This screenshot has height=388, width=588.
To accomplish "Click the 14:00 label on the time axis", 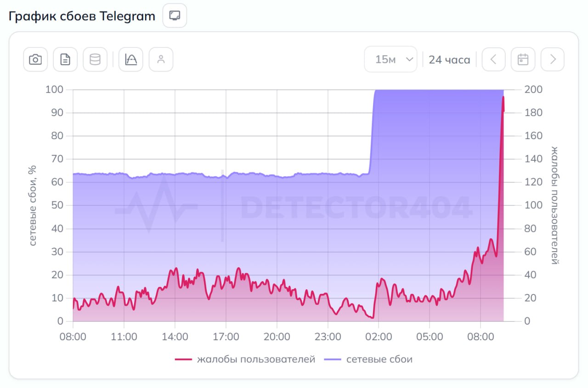I will point(175,337).
